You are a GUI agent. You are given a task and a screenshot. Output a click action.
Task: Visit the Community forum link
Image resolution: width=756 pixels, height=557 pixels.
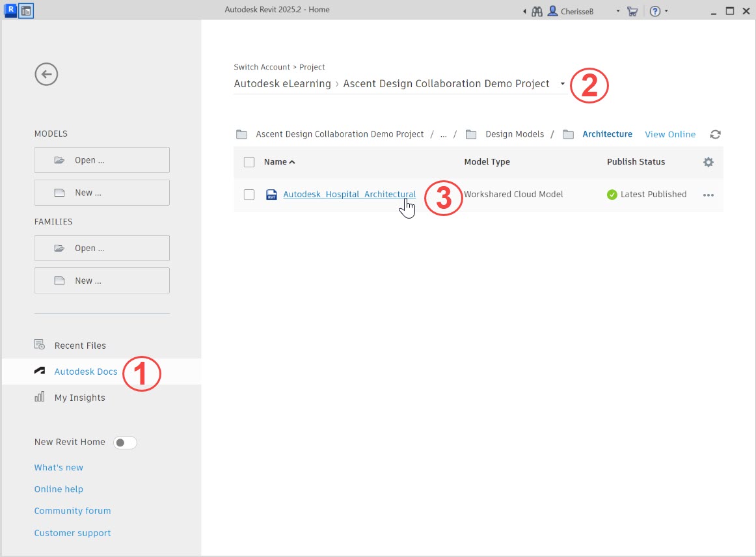(x=72, y=511)
